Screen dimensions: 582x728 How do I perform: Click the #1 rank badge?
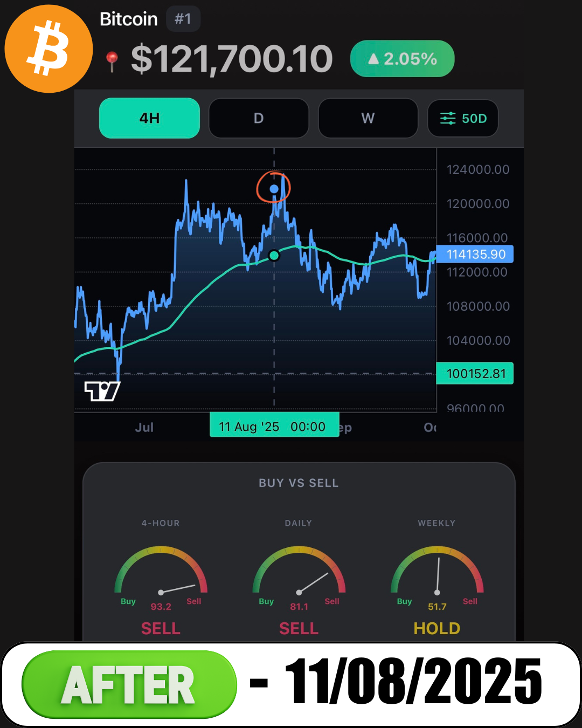point(183,19)
